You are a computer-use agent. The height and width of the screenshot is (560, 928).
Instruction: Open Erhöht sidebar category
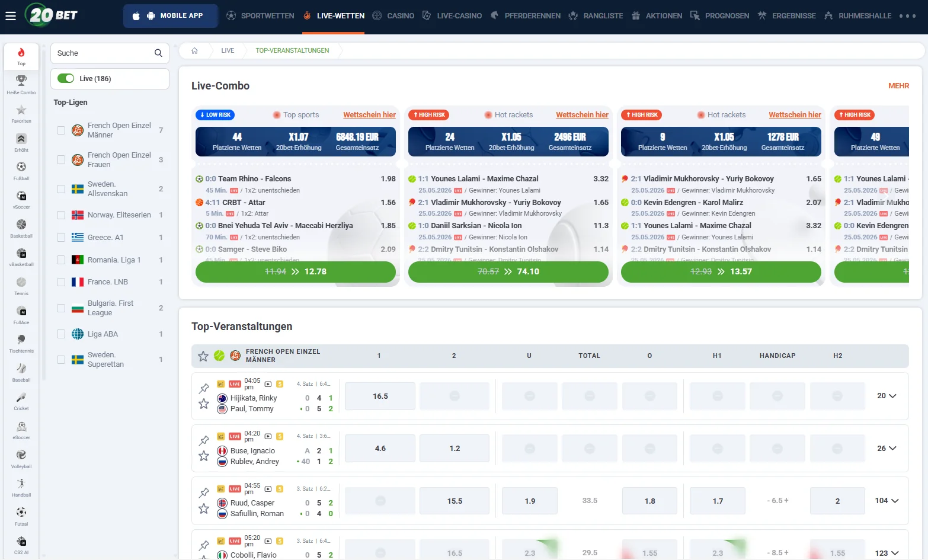(x=21, y=142)
